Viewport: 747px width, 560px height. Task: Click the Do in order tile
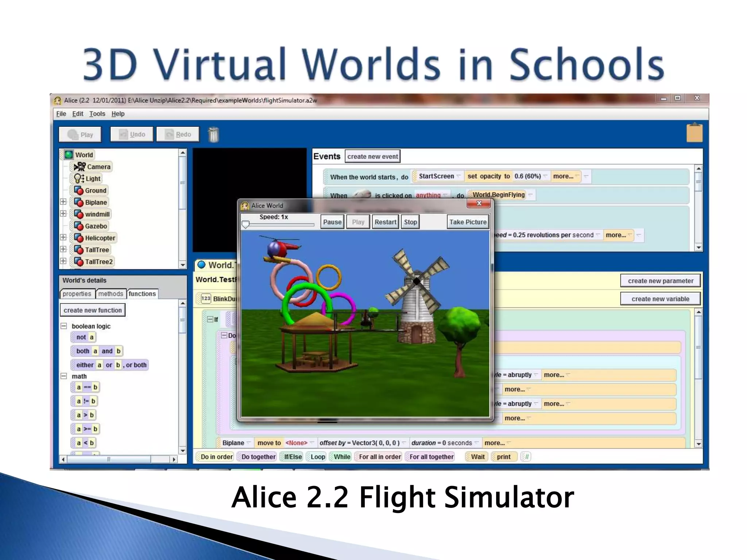pyautogui.click(x=215, y=456)
